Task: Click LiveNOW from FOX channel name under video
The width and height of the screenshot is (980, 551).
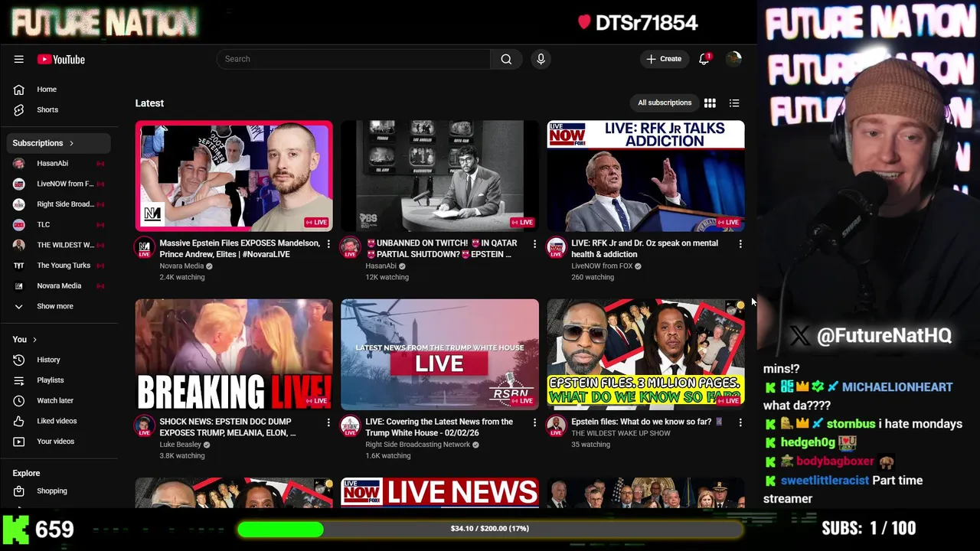Action: (602, 266)
